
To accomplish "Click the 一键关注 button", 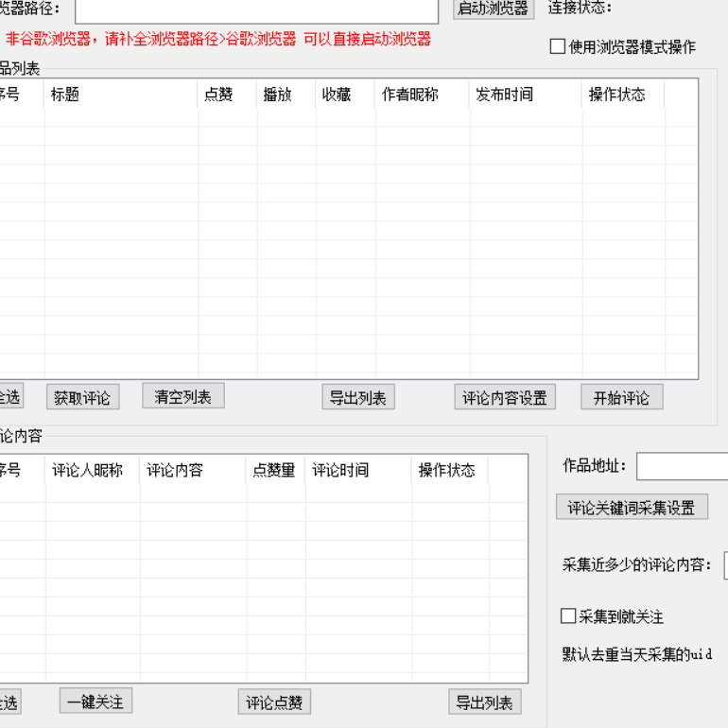I will click(95, 702).
